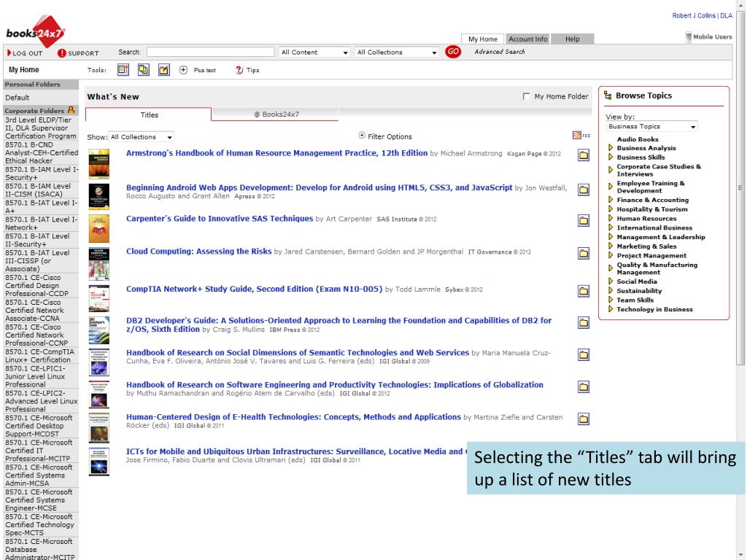This screenshot has width=747, height=560.
Task: Expand the Business Skills topic arrow
Action: coord(611,157)
